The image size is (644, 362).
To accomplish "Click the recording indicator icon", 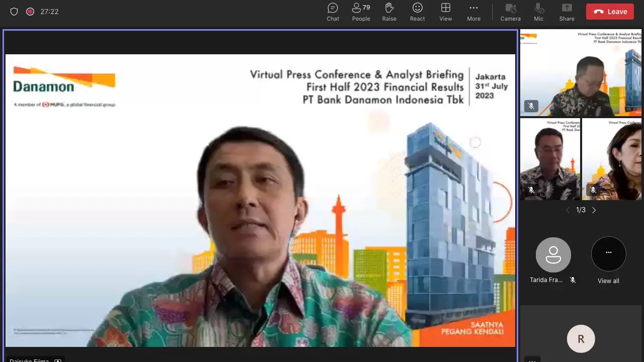I will tap(30, 12).
